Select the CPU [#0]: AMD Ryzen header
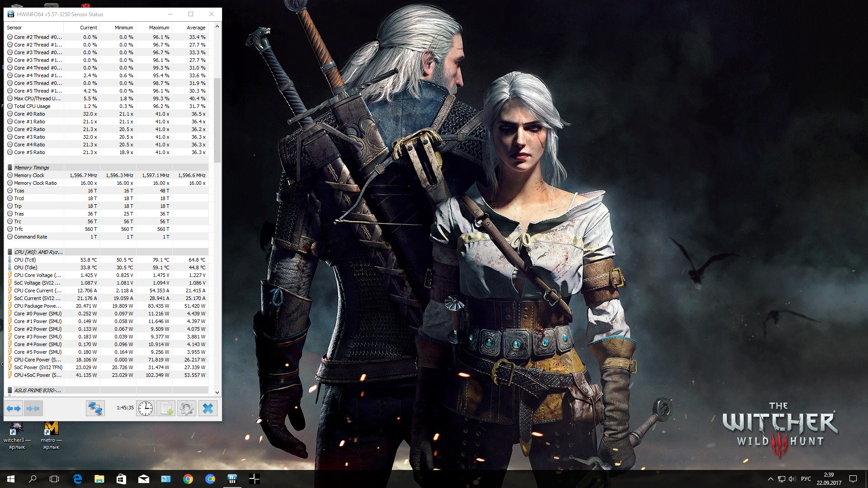868x488 pixels. [x=38, y=252]
